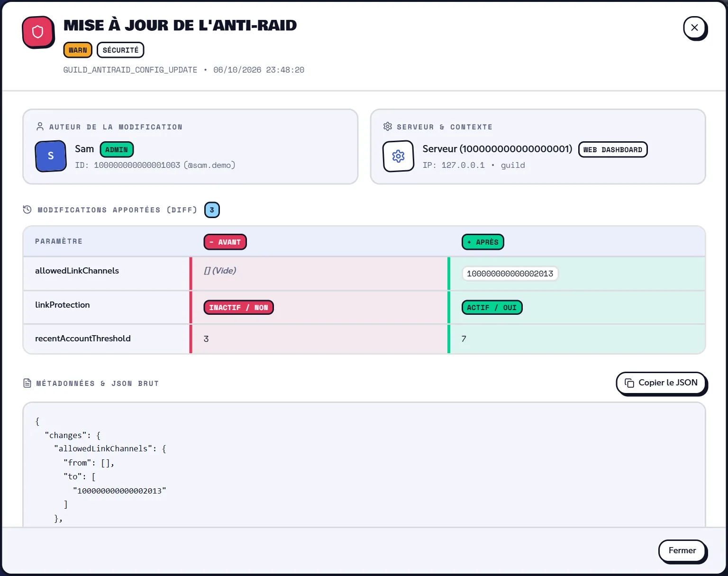The height and width of the screenshot is (576, 728).
Task: Click the WEB DASHBOARD badge
Action: tap(613, 149)
